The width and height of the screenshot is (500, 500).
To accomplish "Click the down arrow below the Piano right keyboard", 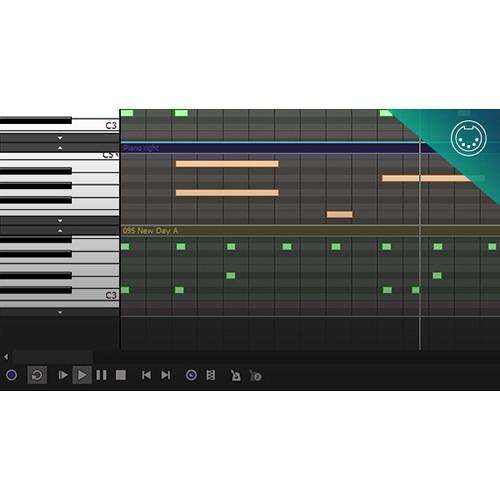I will (60, 220).
